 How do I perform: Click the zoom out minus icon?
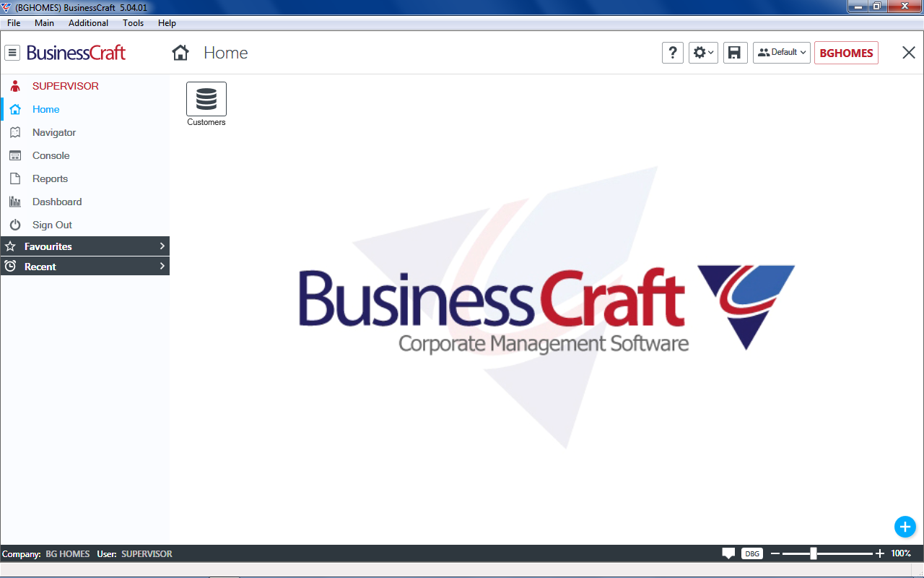click(x=775, y=553)
